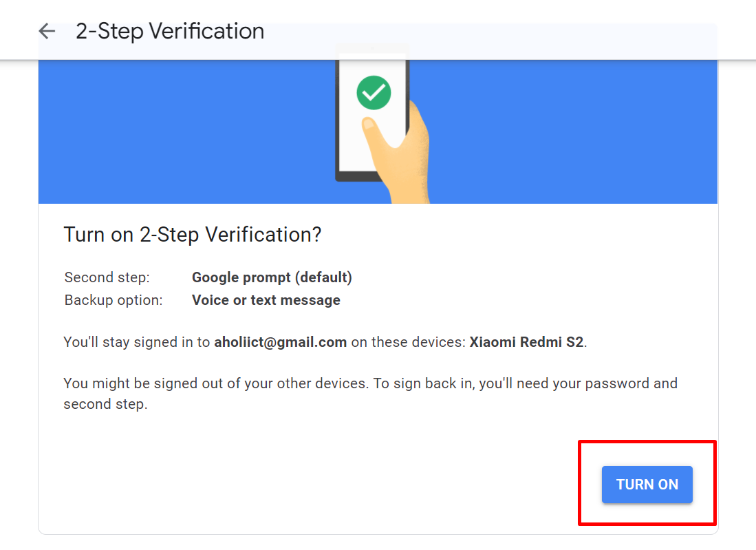
Task: Click the words 'You'll stay signed in to'
Action: tap(137, 342)
